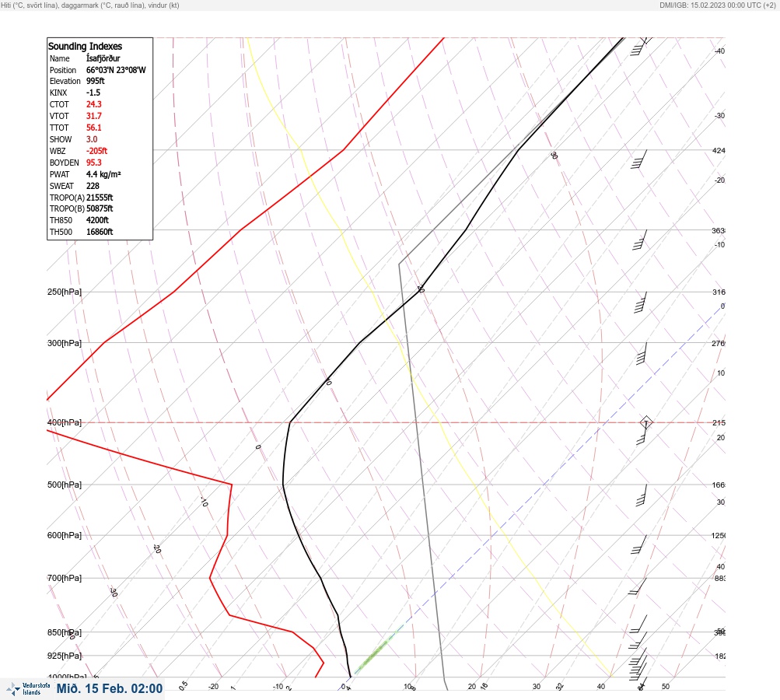The image size is (780, 700).
Task: Click the '300[hPa]' pressure label
Action: coord(65,343)
